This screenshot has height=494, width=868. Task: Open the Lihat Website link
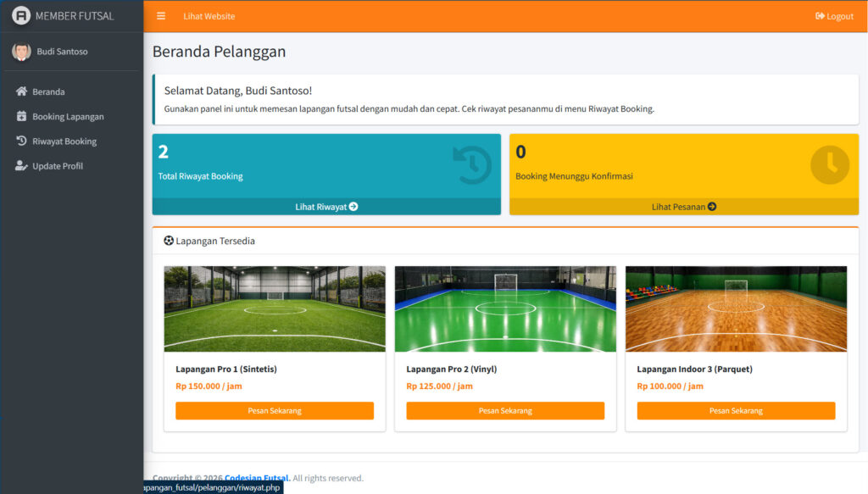tap(209, 16)
